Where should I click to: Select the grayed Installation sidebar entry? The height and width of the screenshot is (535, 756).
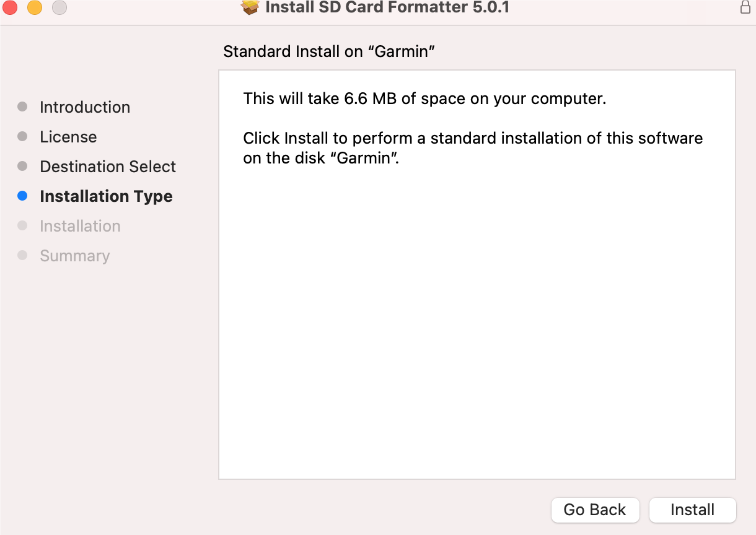click(80, 225)
